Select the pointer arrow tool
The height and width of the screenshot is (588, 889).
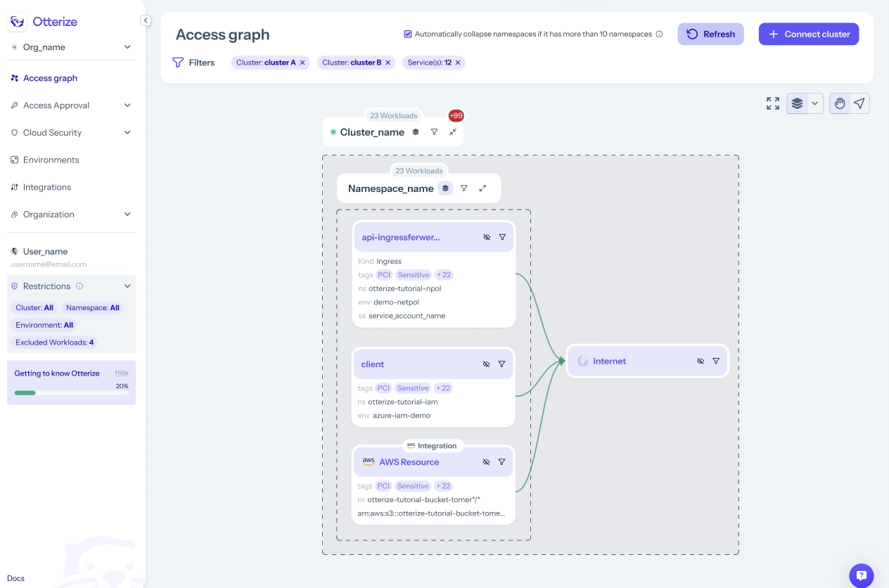[859, 103]
